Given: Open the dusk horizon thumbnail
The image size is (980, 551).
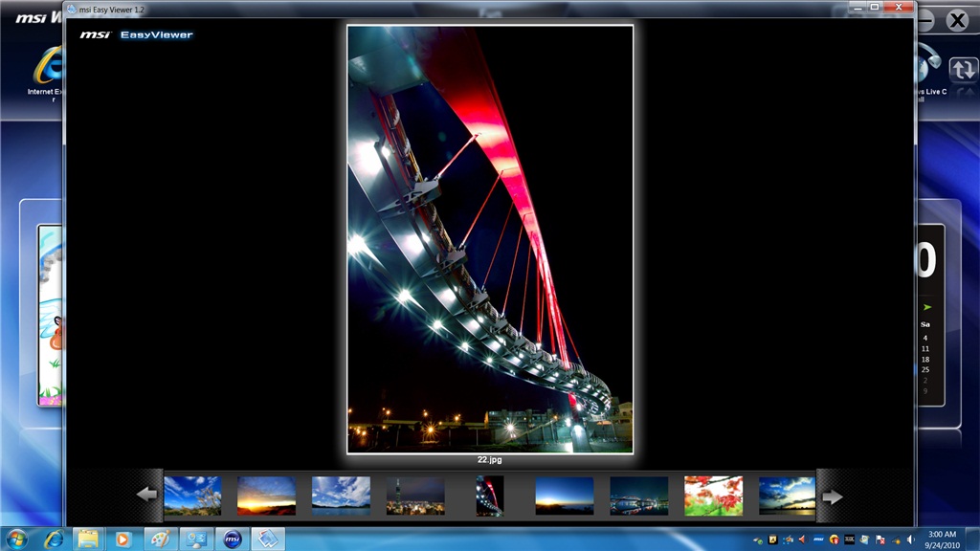Looking at the screenshot, I should click(x=564, y=496).
